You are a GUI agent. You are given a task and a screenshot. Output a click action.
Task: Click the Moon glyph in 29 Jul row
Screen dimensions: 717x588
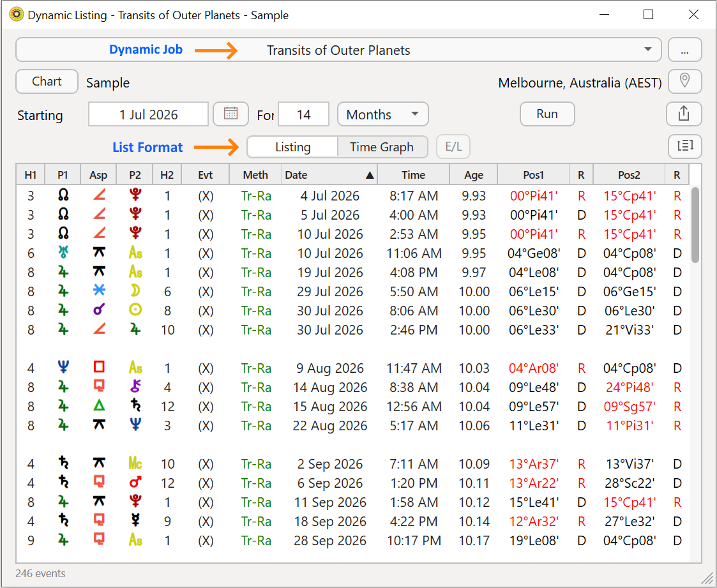click(x=135, y=291)
